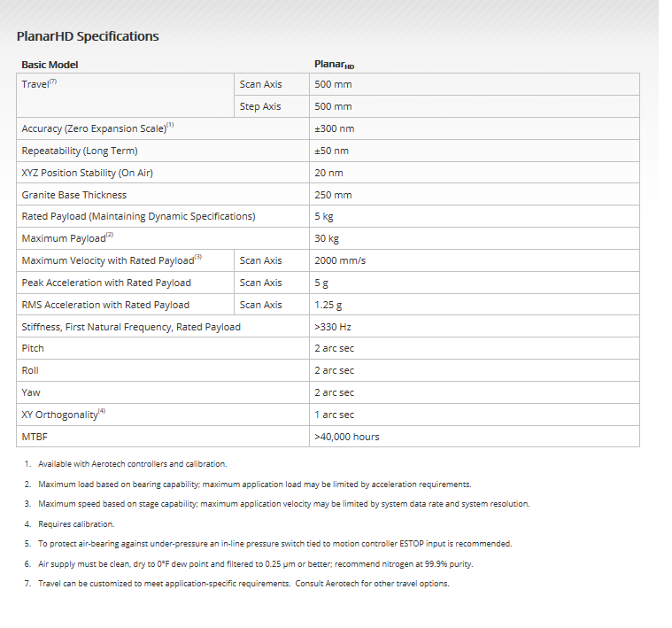Viewport: 672px width, 628px height.
Task: Click Scan Axis cell in Travel row
Action: click(260, 84)
